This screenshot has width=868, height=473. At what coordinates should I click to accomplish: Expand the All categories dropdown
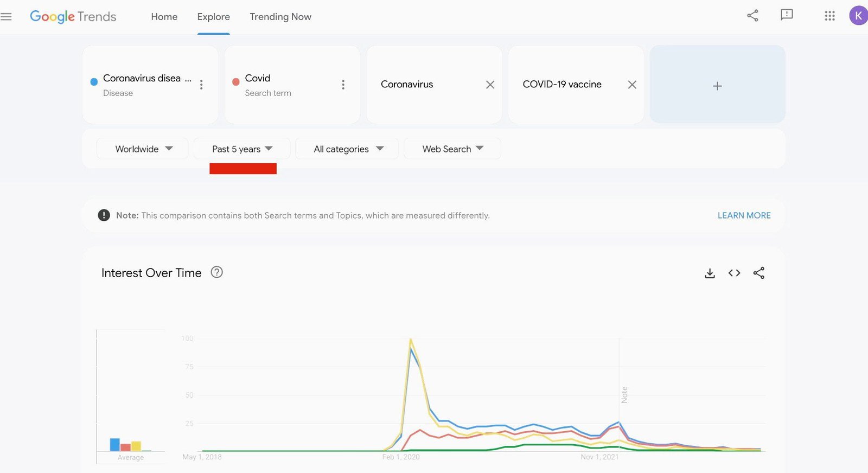(347, 149)
